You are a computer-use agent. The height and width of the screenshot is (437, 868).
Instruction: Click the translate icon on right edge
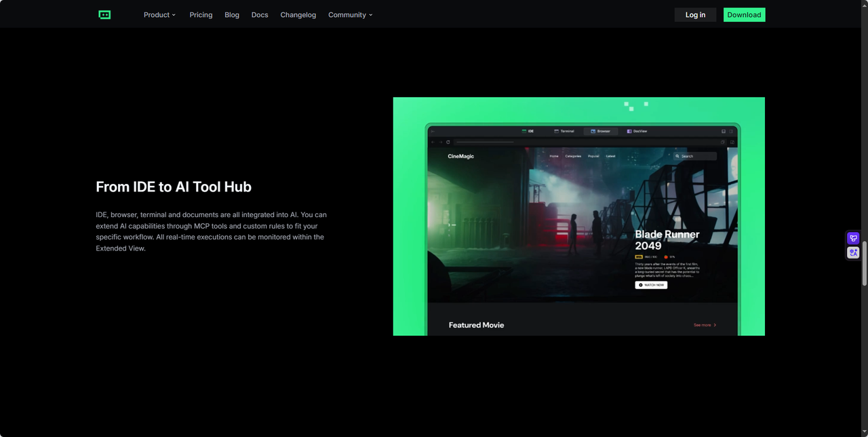(x=853, y=252)
